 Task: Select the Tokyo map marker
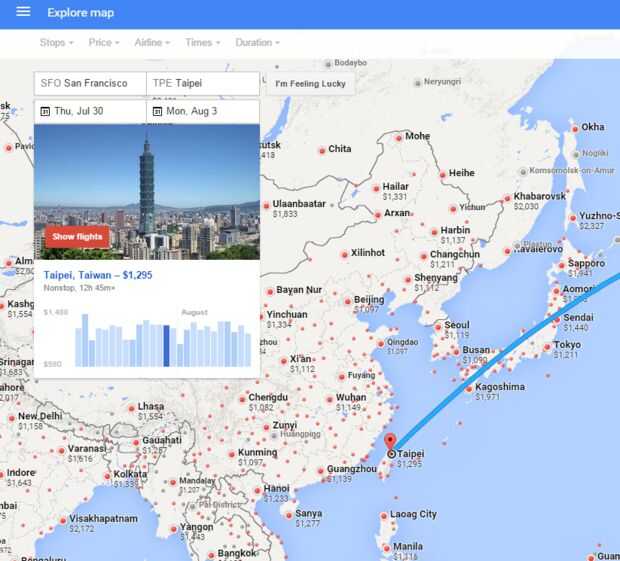547,347
